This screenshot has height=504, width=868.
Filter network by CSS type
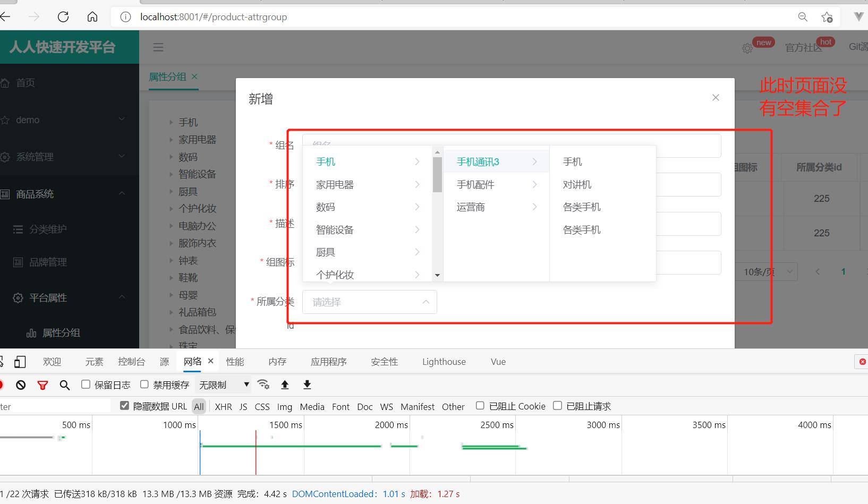(x=262, y=406)
